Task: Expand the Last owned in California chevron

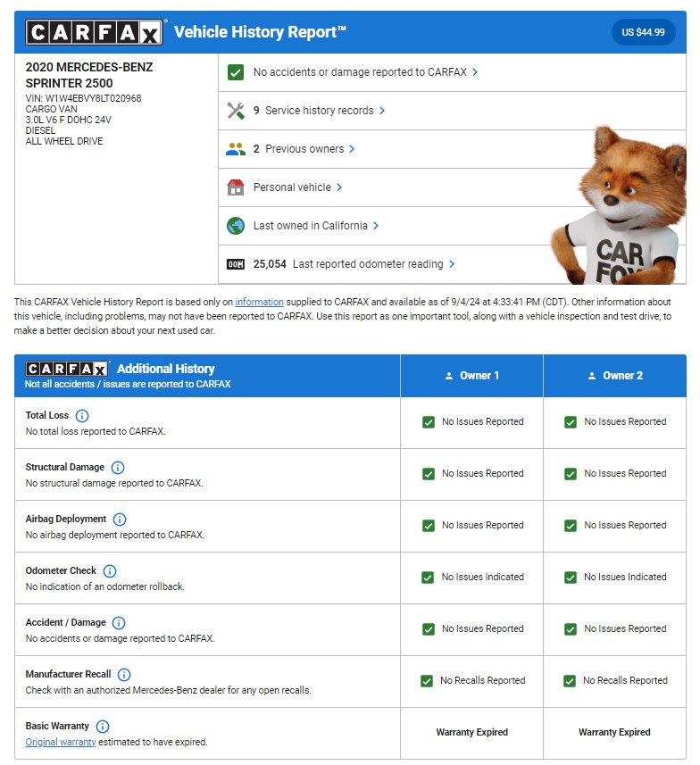Action: pyautogui.click(x=376, y=226)
